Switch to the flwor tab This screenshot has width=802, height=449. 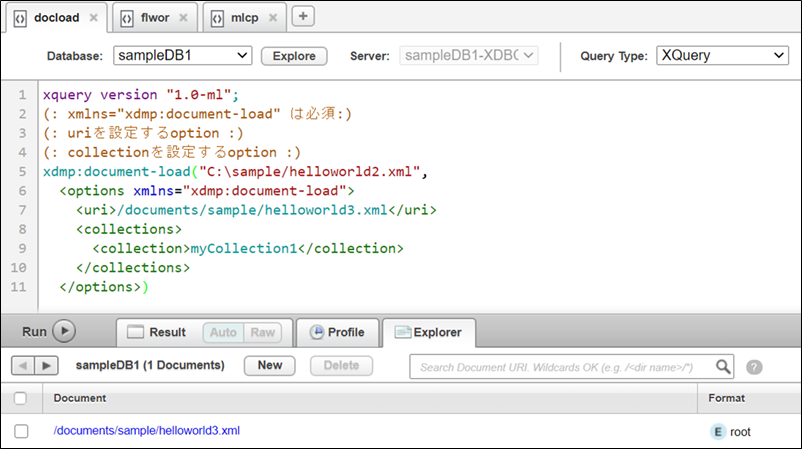click(155, 18)
